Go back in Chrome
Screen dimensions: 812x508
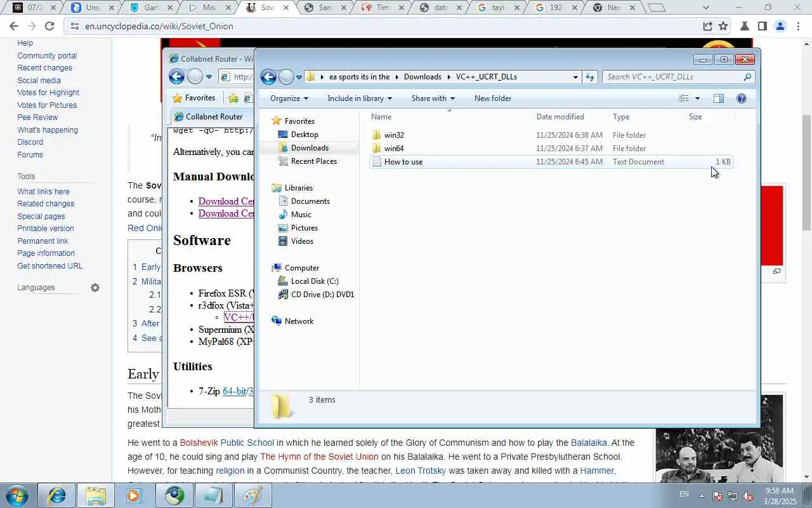point(14,26)
